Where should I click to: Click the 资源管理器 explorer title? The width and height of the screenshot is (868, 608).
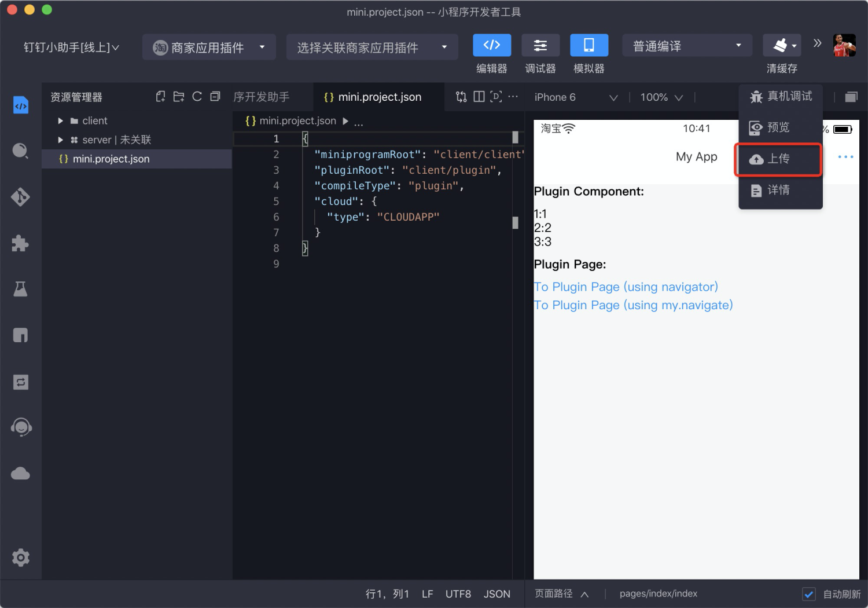[76, 97]
